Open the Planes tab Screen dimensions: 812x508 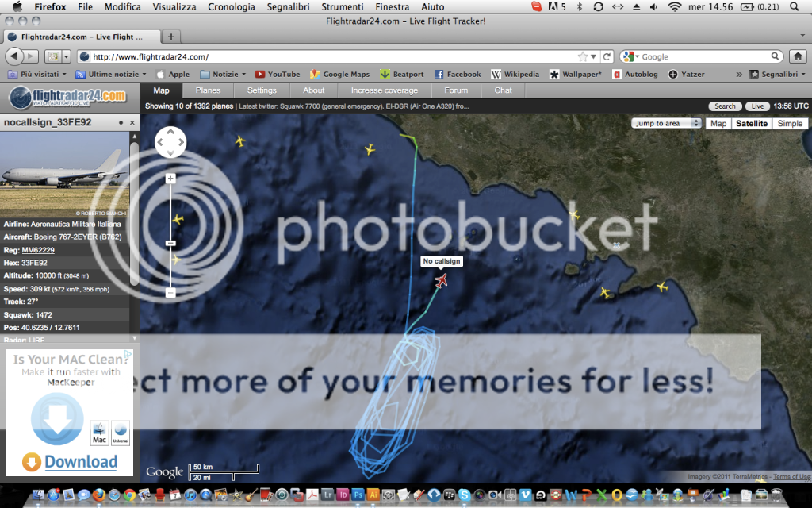(208, 90)
